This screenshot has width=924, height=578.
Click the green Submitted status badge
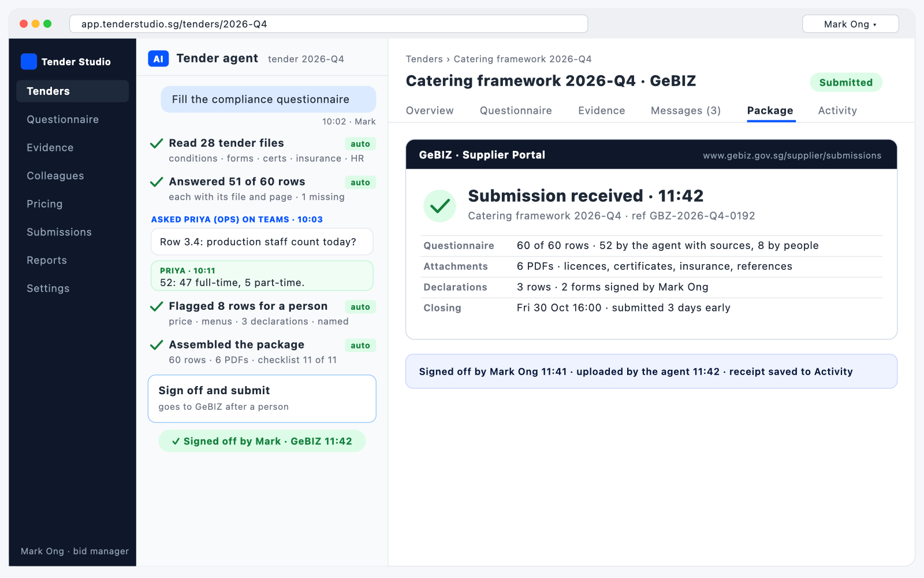pos(846,82)
